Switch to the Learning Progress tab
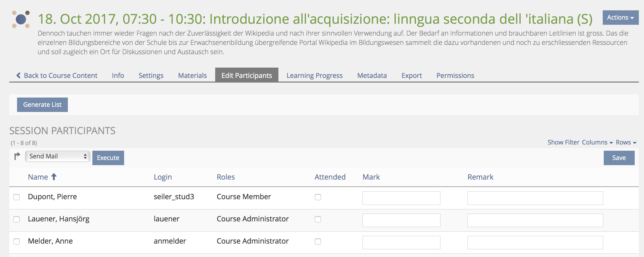 [x=315, y=75]
